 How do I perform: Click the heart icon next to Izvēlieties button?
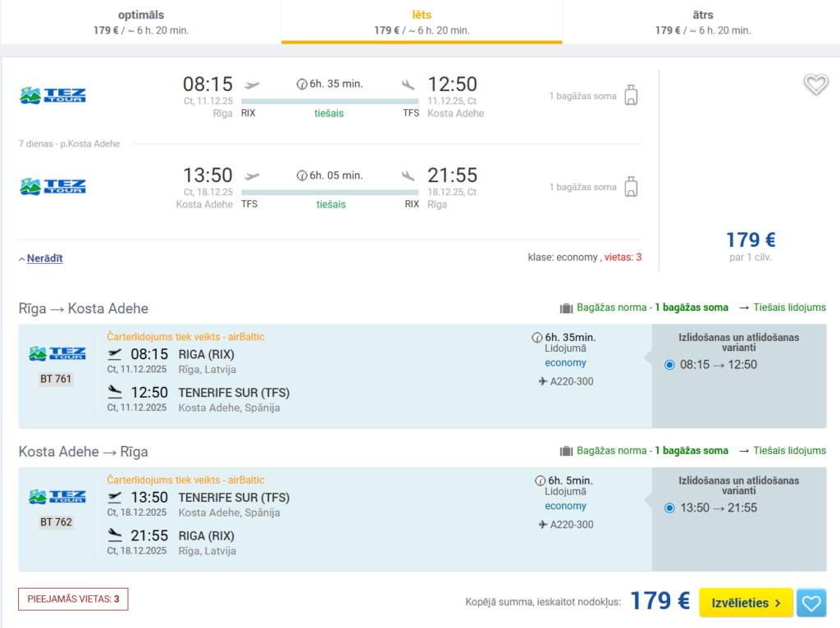tap(811, 603)
